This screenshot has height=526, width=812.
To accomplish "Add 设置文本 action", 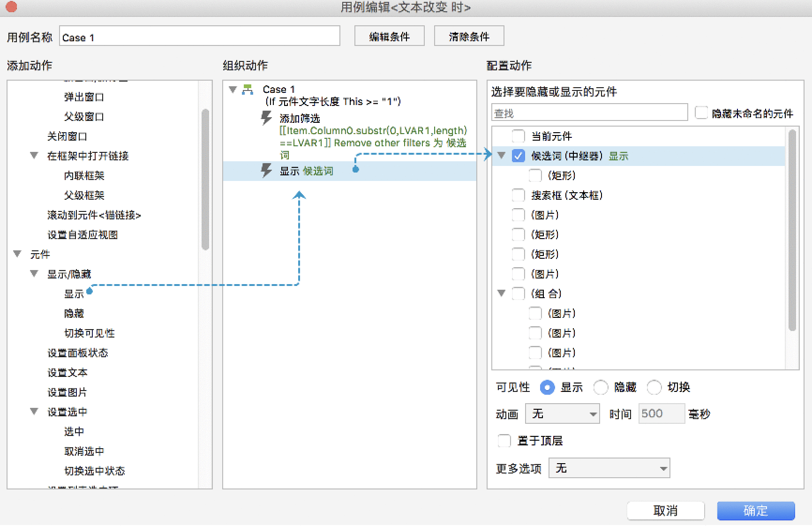I will [67, 373].
